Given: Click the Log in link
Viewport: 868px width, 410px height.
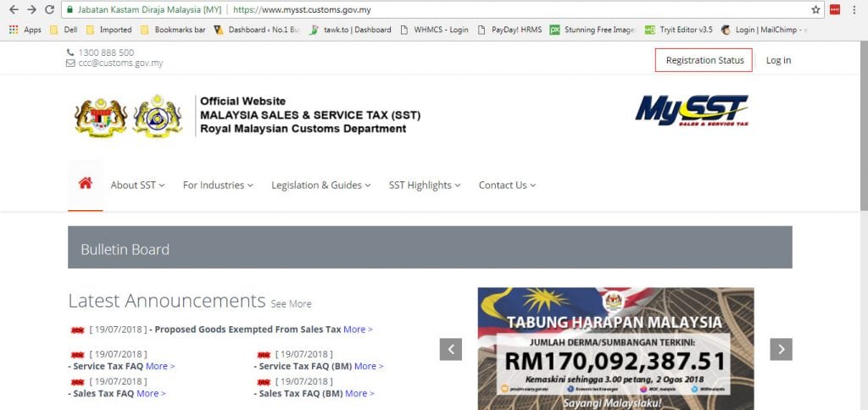Looking at the screenshot, I should pos(778,60).
